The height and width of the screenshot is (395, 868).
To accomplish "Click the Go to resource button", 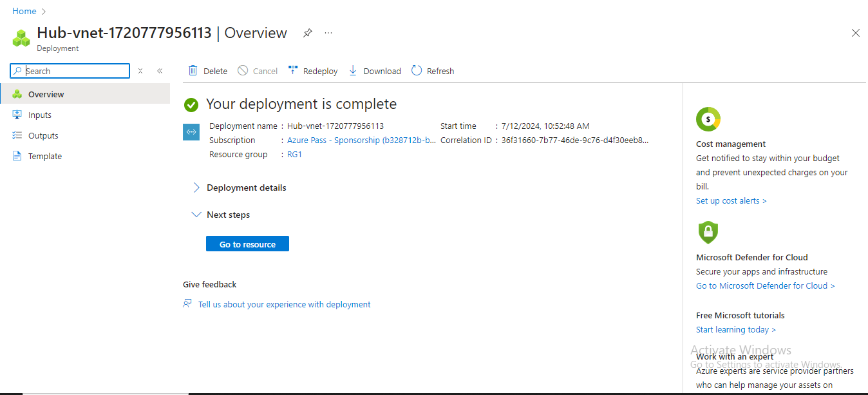I will [x=247, y=244].
